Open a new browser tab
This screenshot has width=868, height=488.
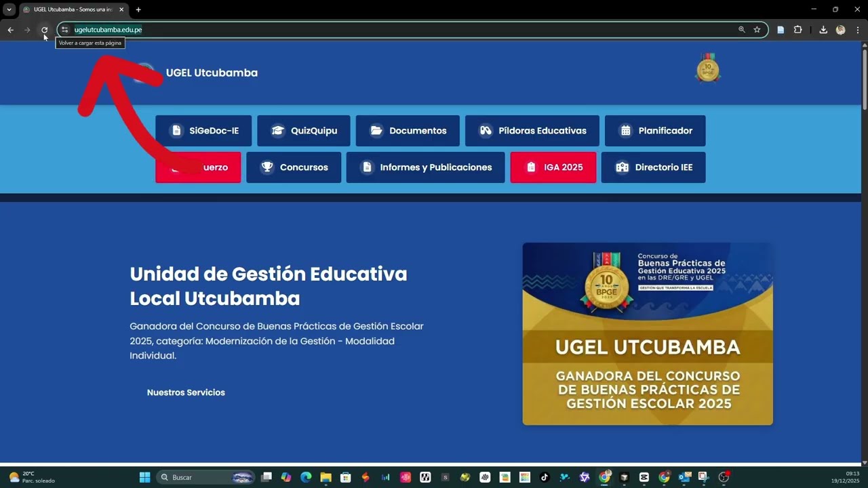138,9
